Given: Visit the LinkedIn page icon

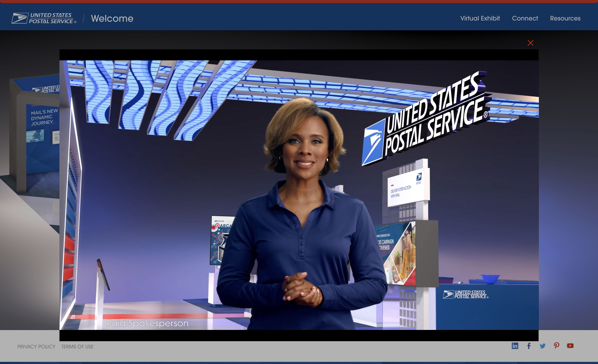Looking at the screenshot, I should pos(515,346).
